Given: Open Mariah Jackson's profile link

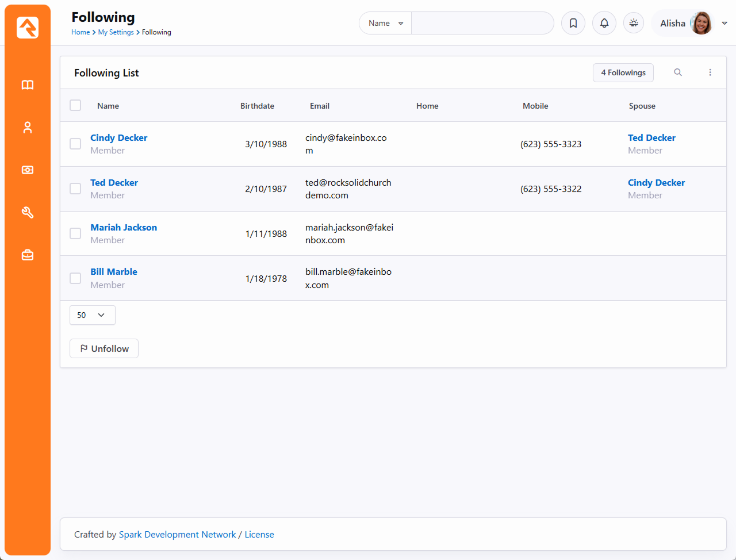Looking at the screenshot, I should pos(124,227).
